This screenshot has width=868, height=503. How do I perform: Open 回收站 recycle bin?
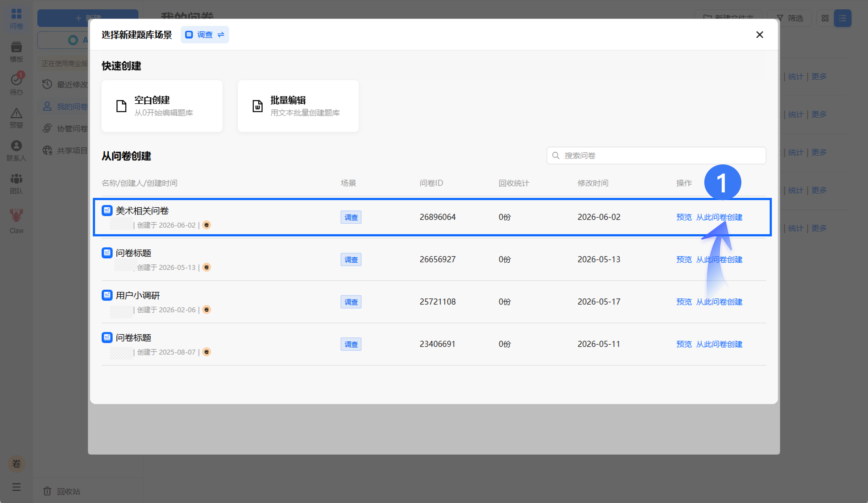[x=62, y=491]
